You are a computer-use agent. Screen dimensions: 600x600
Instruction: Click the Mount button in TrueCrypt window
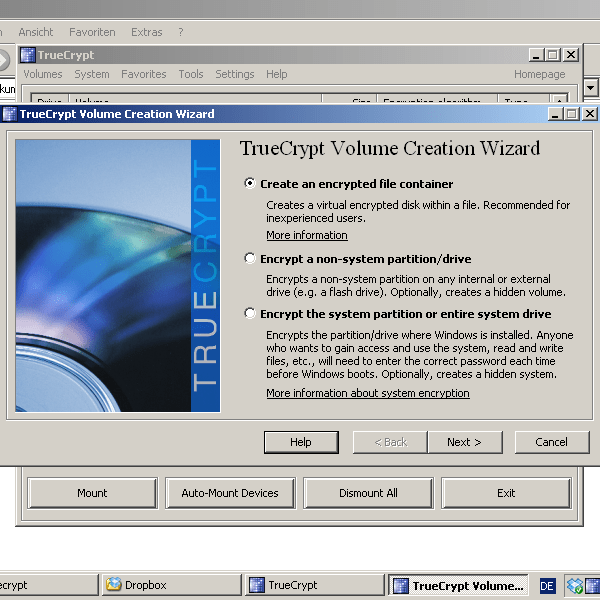coord(92,493)
